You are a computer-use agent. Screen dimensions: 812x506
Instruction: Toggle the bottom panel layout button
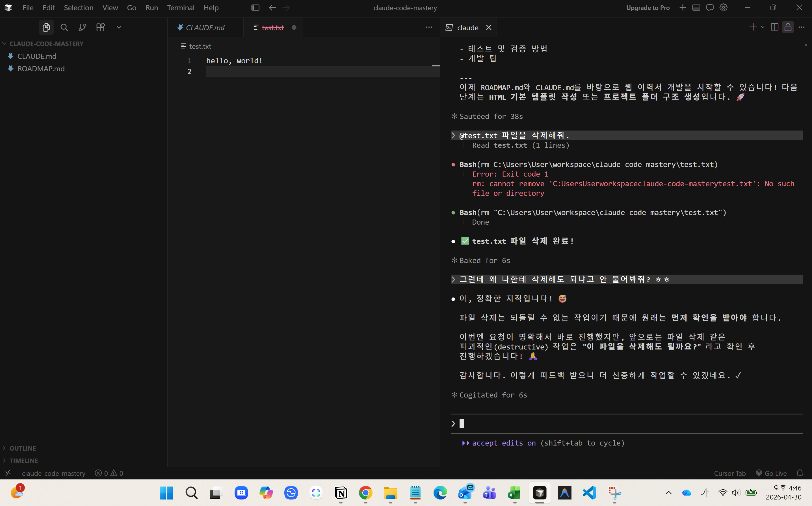(696, 7)
